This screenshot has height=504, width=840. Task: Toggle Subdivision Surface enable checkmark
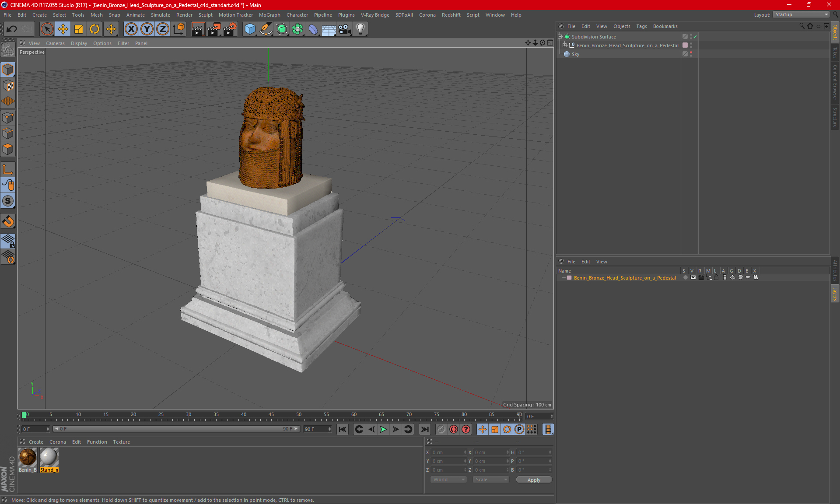coord(695,37)
